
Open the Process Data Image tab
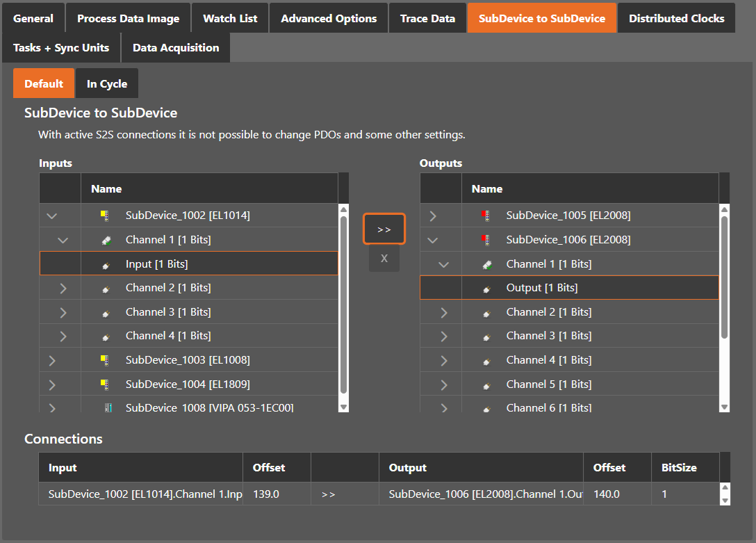pyautogui.click(x=129, y=18)
